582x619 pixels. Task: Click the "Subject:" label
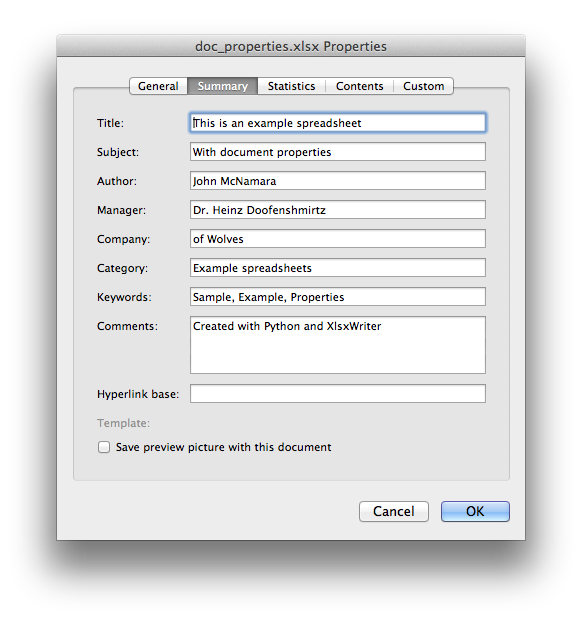[118, 152]
